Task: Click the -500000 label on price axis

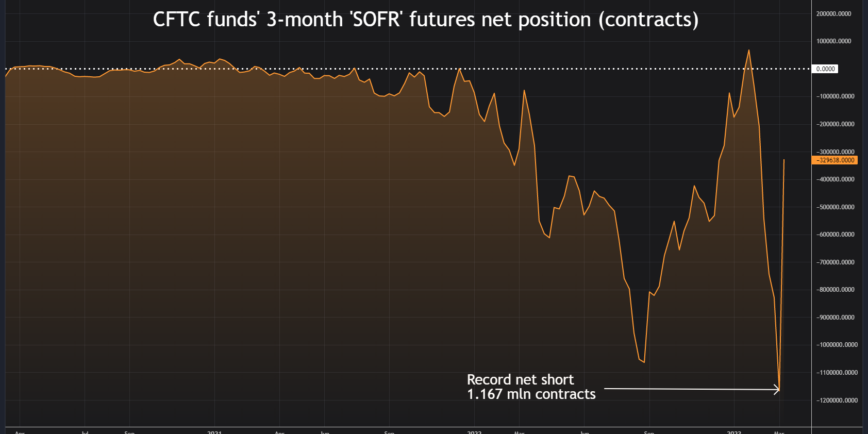Action: coord(836,207)
